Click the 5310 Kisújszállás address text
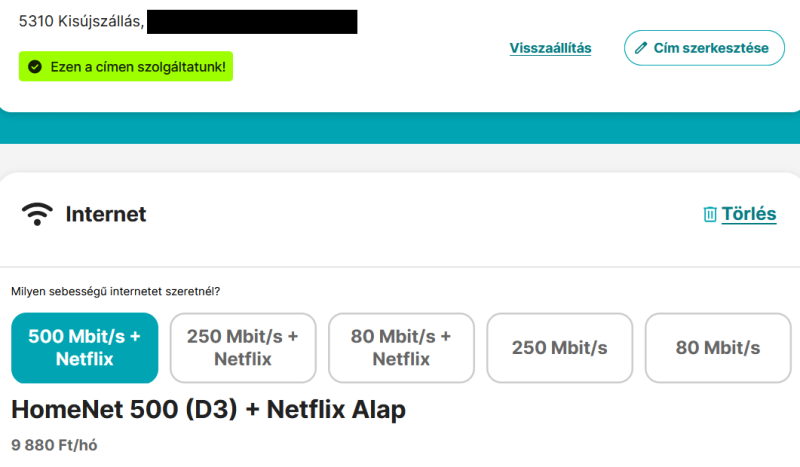This screenshot has height=467, width=800. (81, 21)
